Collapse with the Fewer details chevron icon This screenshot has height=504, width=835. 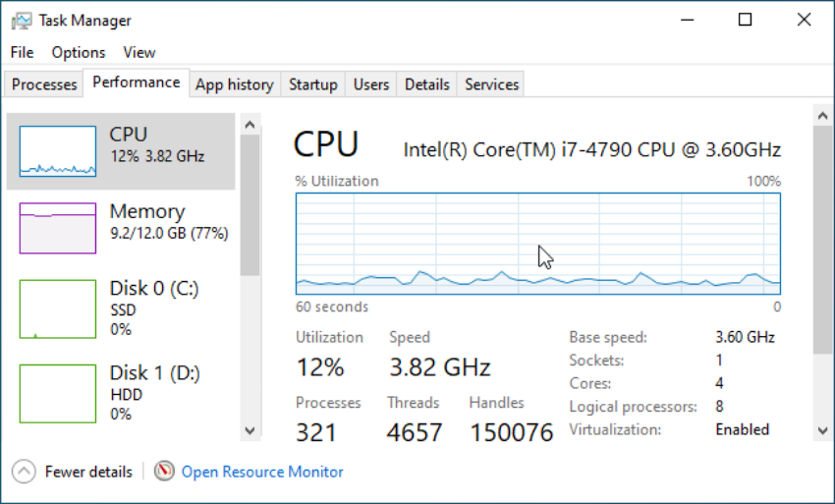pos(24,472)
